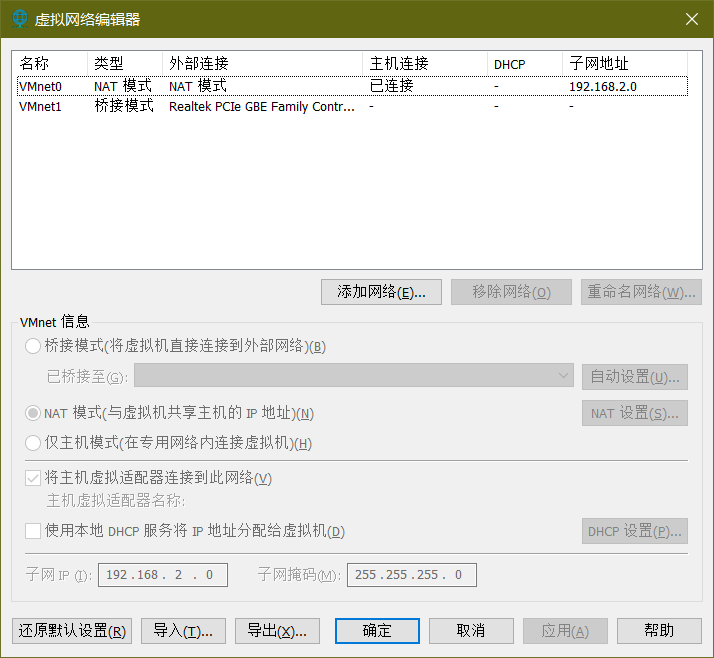This screenshot has height=658, width=714.
Task: Confirm with the 确定 button
Action: (377, 631)
